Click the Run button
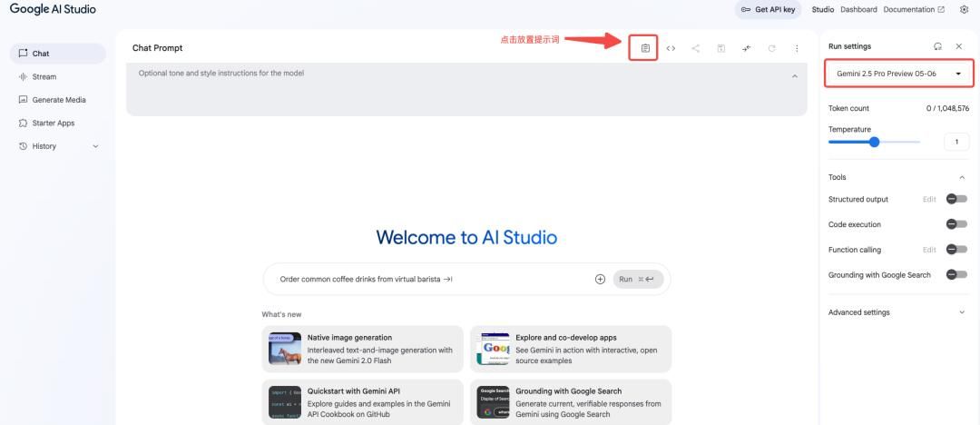The image size is (980, 425). point(638,279)
